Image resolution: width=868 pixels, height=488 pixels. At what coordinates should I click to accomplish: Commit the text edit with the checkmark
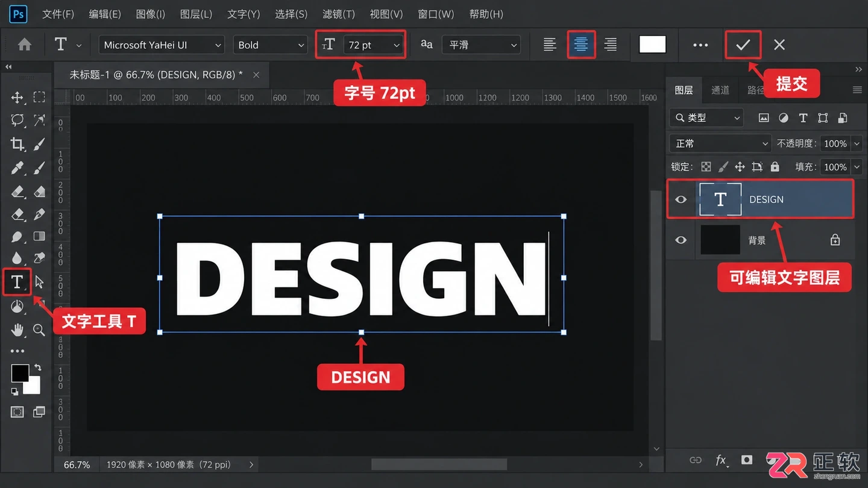[x=743, y=45]
